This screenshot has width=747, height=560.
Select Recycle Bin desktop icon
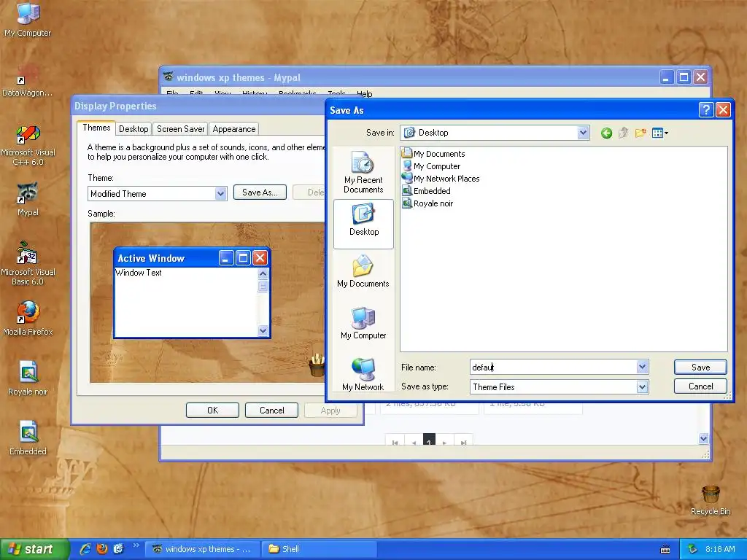pos(711,500)
